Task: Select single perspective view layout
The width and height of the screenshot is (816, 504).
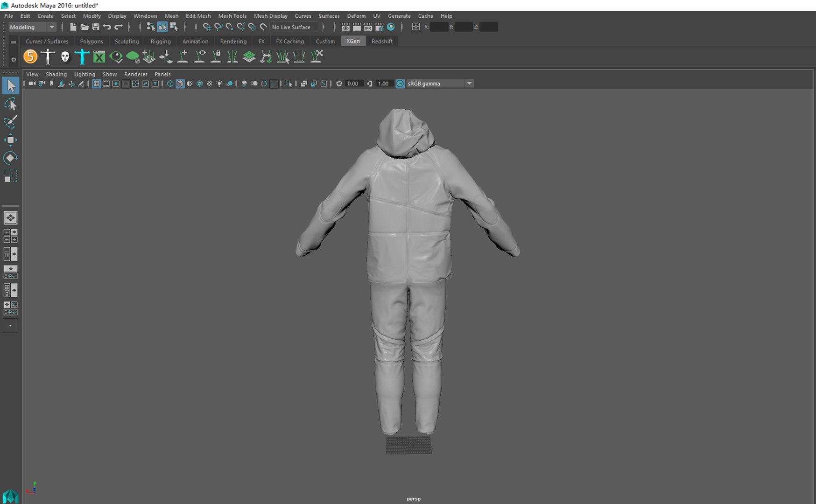Action: [10, 217]
